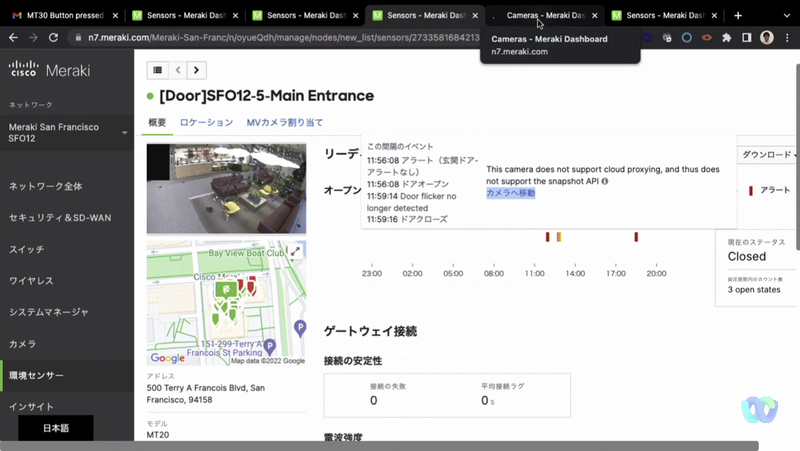The height and width of the screenshot is (451, 800).
Task: Open 日本語 language selector
Action: pyautogui.click(x=56, y=428)
